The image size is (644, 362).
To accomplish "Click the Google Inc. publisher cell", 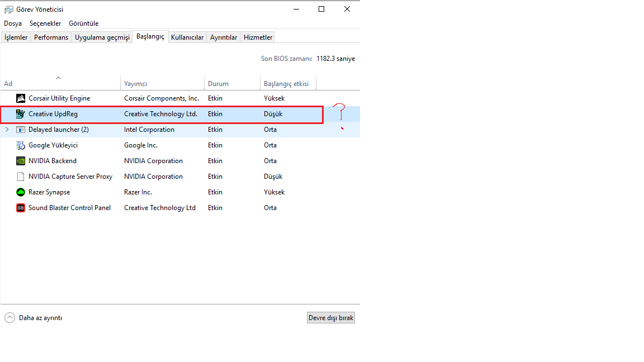I will (x=141, y=145).
